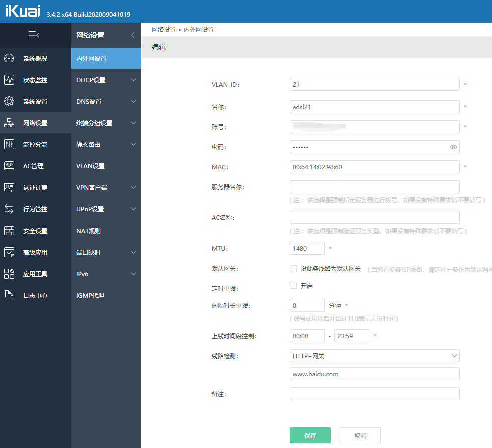
Task: Expand the DHCP设置 chevron
Action: (133, 80)
